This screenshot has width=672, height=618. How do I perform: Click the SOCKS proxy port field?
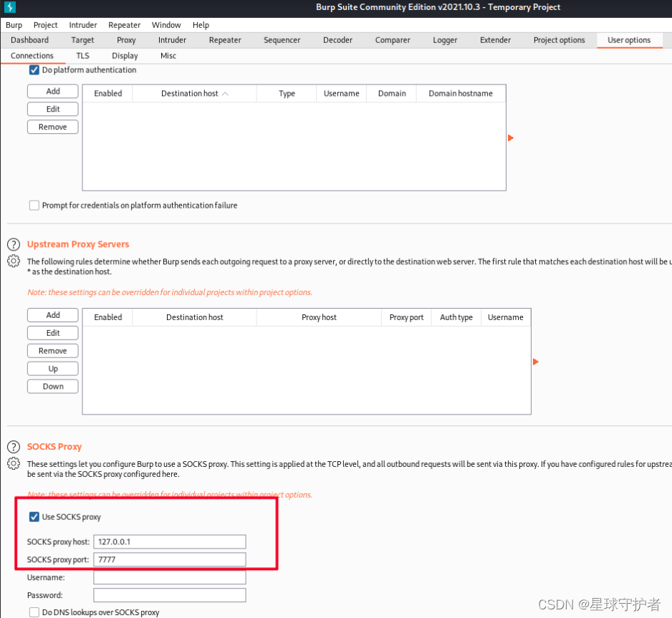[x=170, y=560]
